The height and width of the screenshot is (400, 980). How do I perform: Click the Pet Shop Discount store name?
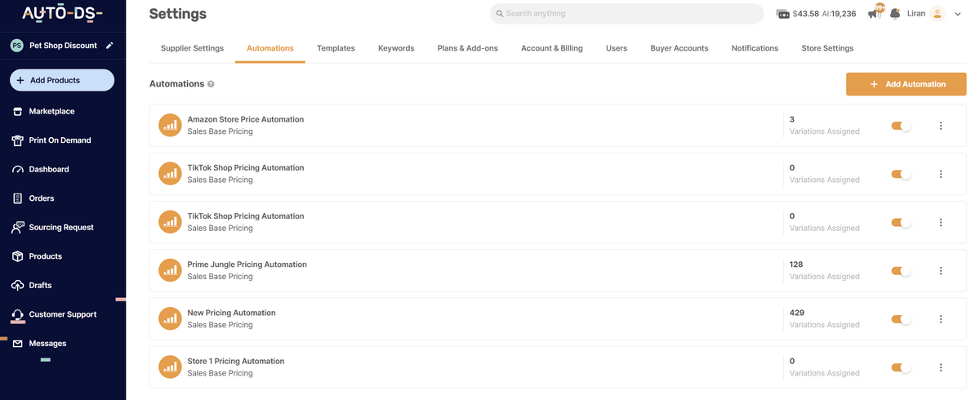(63, 46)
